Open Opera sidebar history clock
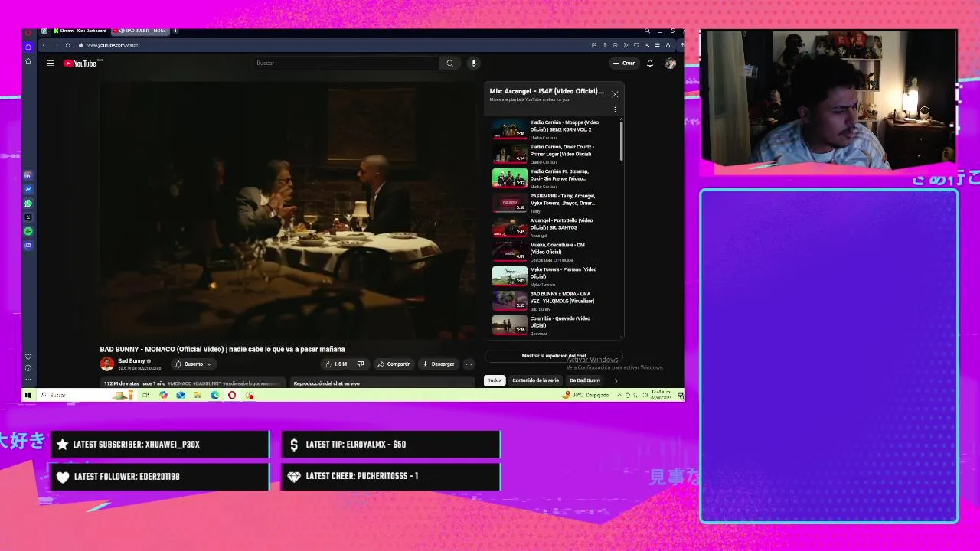 (x=28, y=368)
